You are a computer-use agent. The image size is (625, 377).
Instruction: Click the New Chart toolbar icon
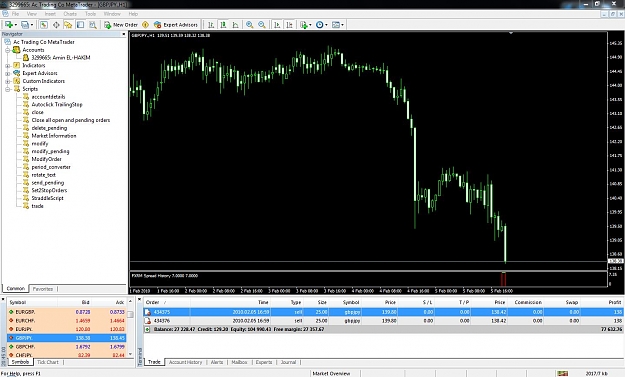(9, 25)
